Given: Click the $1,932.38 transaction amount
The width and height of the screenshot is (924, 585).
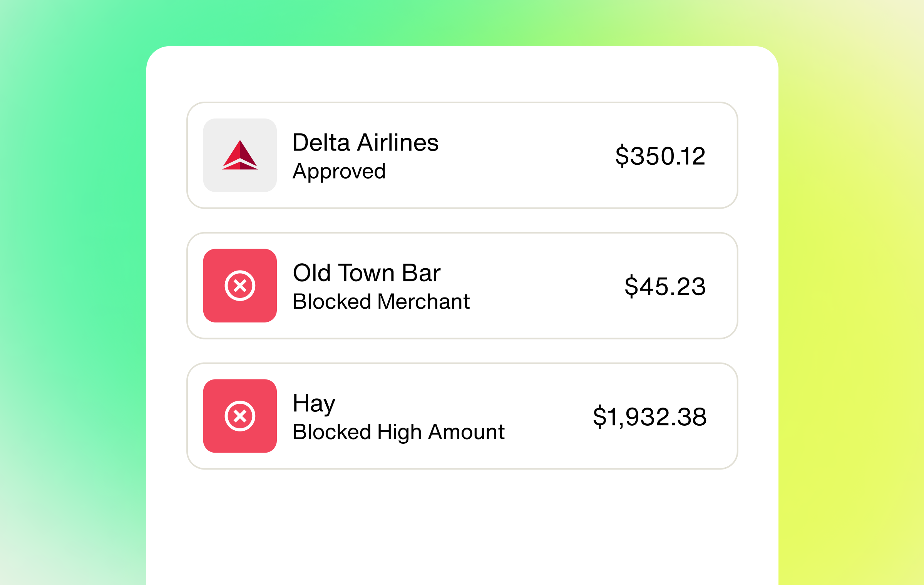Looking at the screenshot, I should tap(649, 416).
